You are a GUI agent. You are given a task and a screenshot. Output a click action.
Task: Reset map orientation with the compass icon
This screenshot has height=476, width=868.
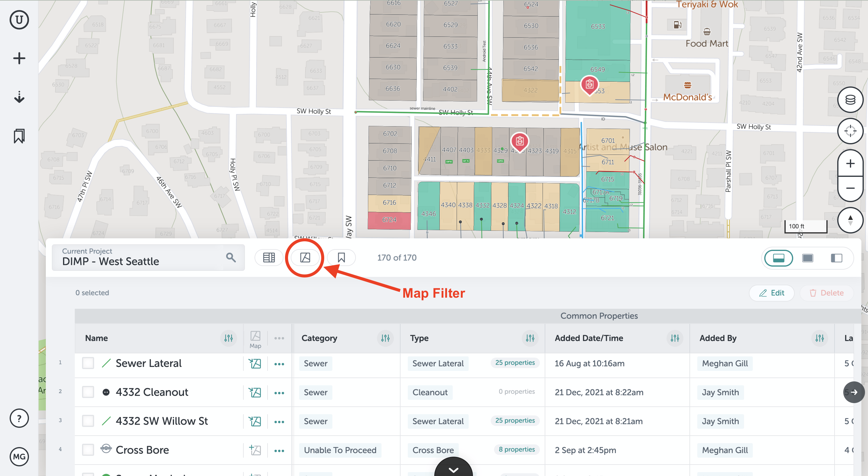850,220
